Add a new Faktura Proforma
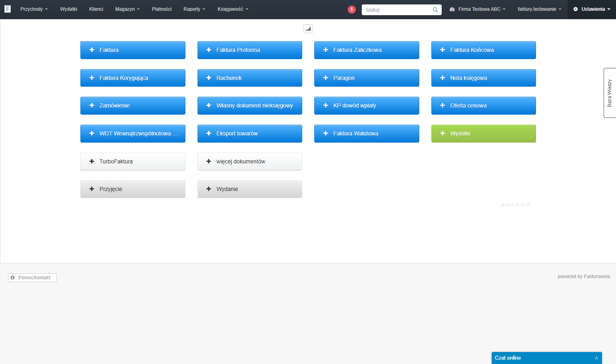Viewport: 616px width, 364px height. click(250, 50)
